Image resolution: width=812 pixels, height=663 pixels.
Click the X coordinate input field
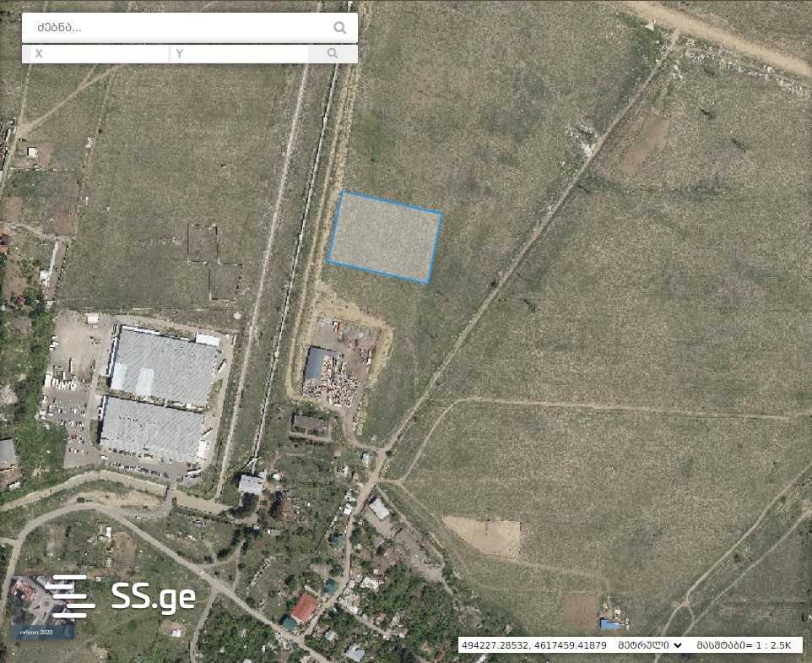tap(95, 54)
